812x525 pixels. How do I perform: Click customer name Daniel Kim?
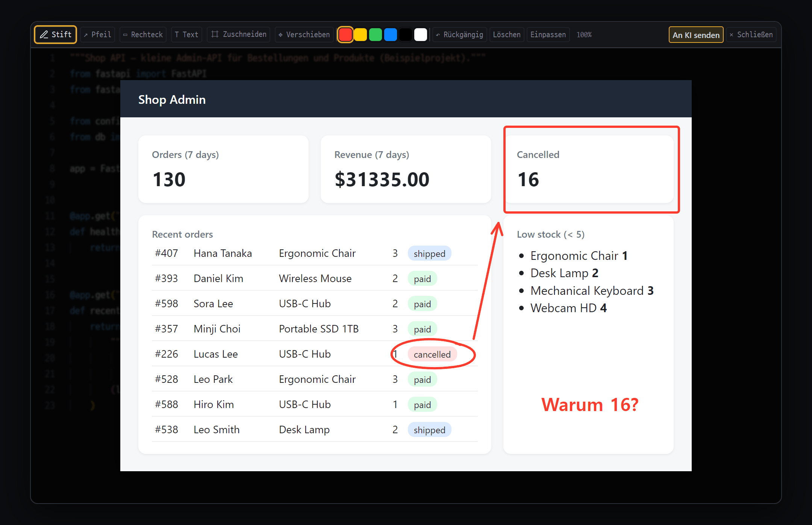[x=218, y=278]
